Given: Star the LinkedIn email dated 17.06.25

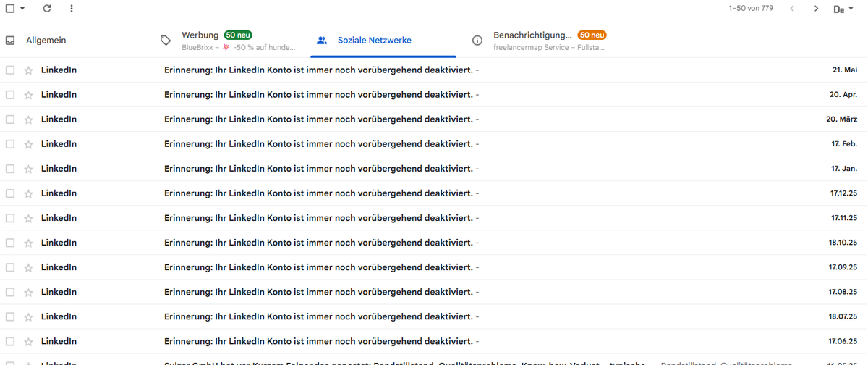Looking at the screenshot, I should point(29,341).
